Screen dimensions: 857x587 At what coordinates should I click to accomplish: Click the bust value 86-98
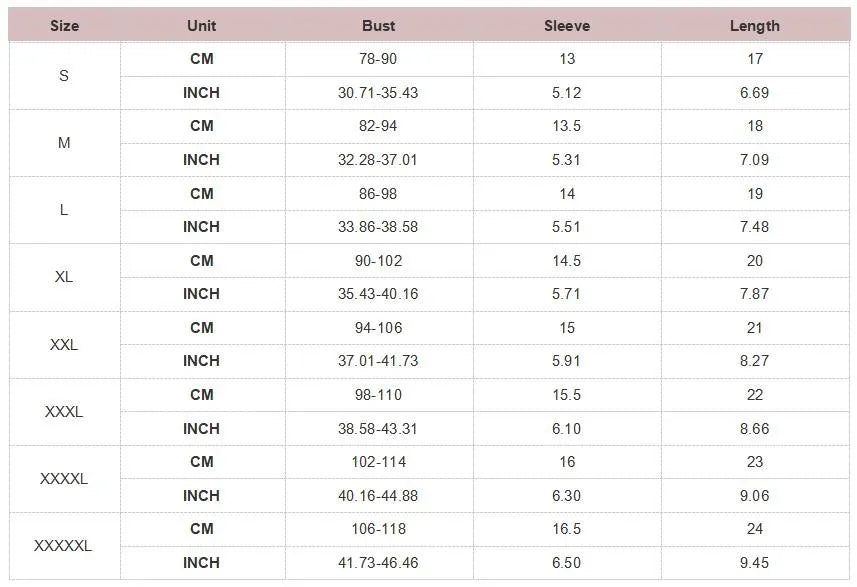(x=378, y=194)
